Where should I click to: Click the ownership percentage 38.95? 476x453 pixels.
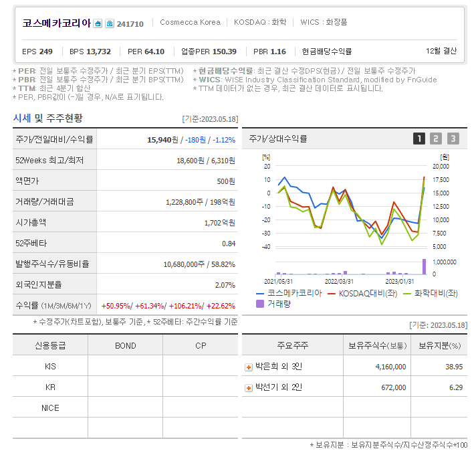click(454, 367)
